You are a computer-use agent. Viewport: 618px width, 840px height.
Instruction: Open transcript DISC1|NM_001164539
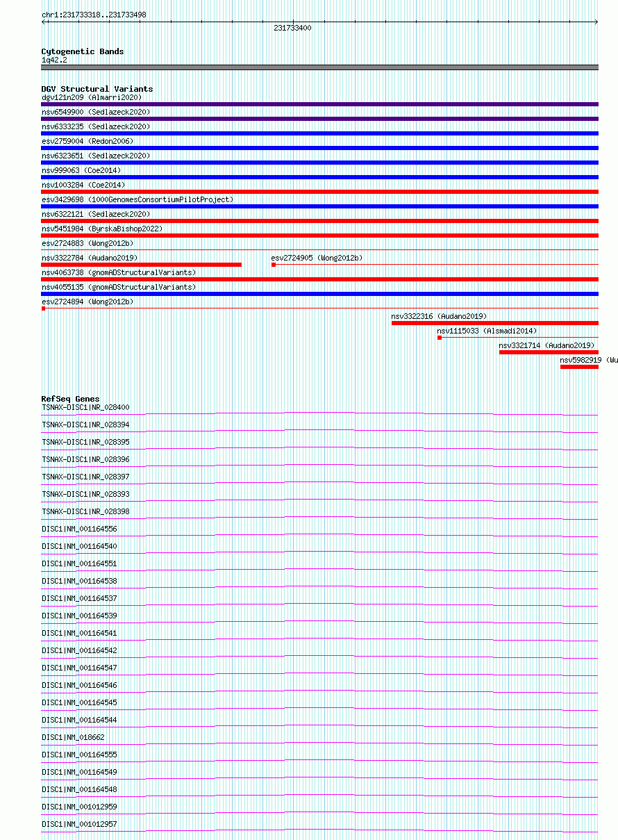[x=79, y=616]
